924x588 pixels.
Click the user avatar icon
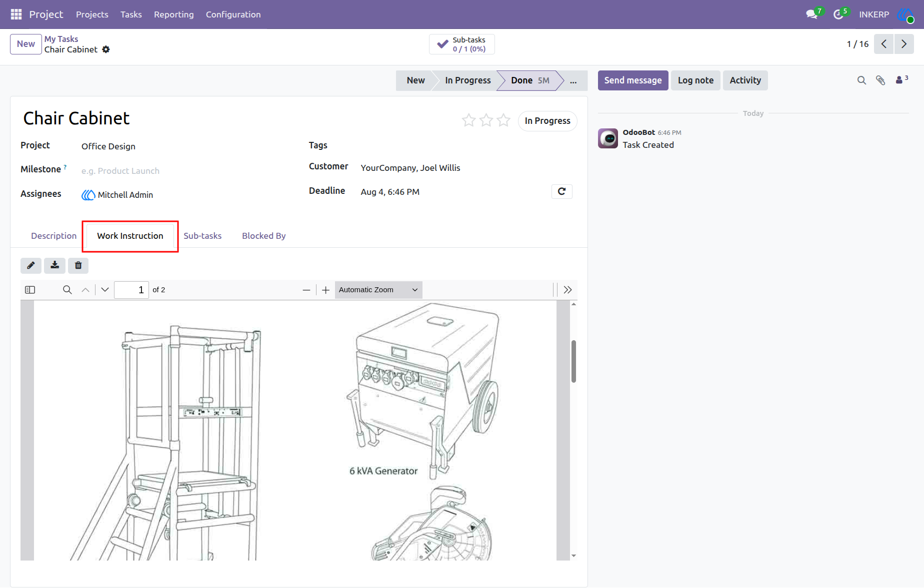[x=905, y=14]
